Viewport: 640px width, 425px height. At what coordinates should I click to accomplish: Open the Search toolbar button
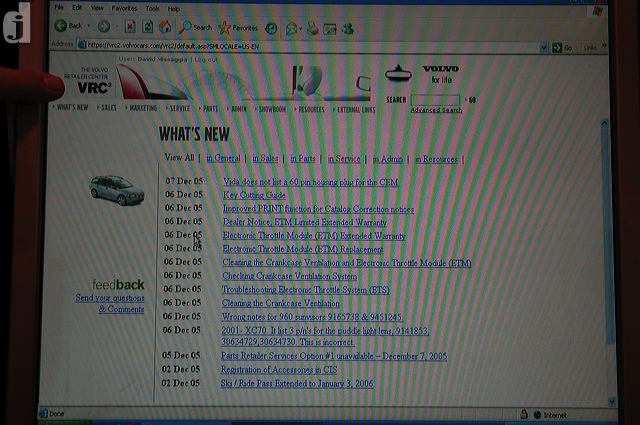click(196, 28)
